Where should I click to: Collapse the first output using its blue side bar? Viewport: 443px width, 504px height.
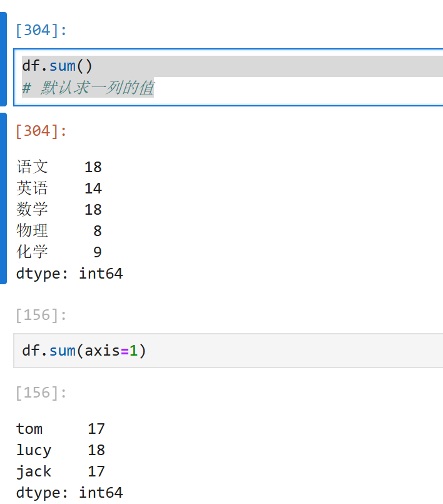(x=3, y=198)
